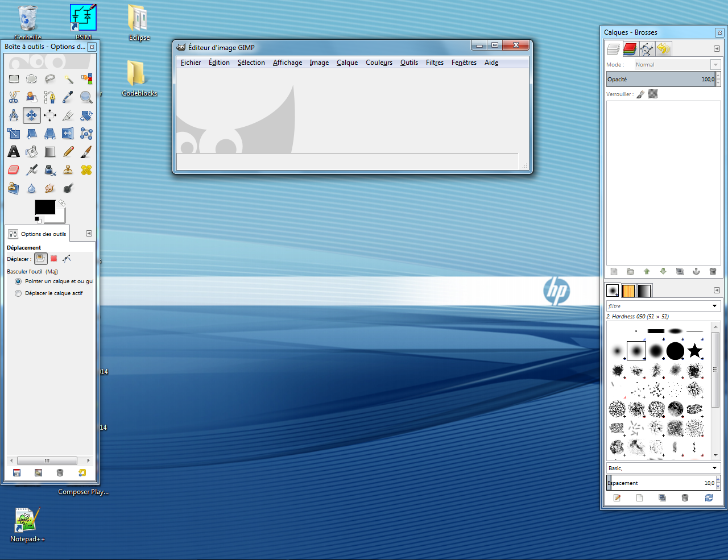This screenshot has width=728, height=560.
Task: Toggle lock pixels brush icon in Calques
Action: coord(640,94)
